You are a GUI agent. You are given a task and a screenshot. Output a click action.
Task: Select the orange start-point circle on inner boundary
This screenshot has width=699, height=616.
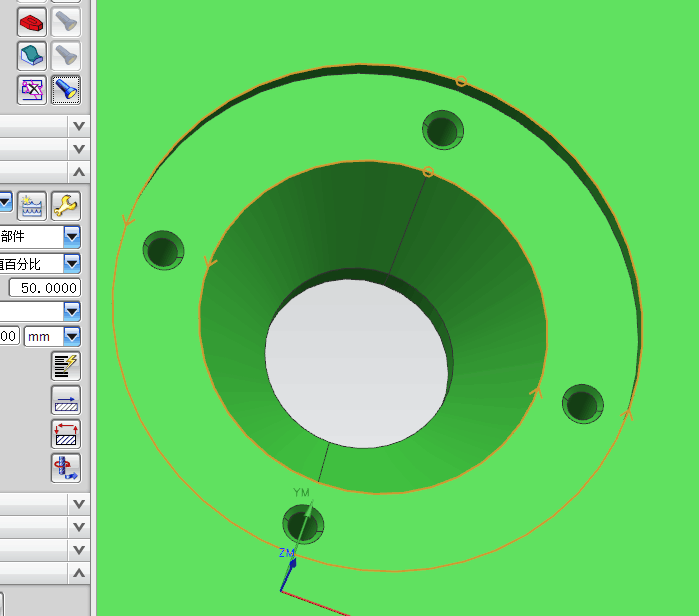[x=428, y=172]
